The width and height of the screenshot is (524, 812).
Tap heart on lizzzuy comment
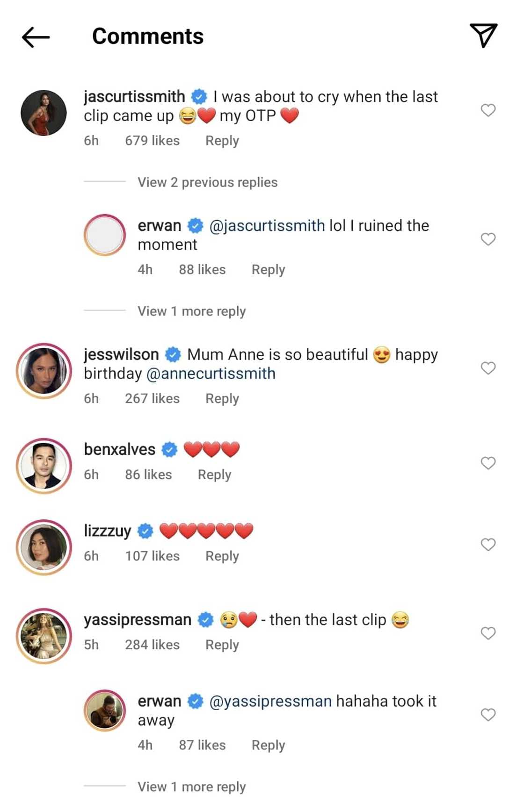488,545
